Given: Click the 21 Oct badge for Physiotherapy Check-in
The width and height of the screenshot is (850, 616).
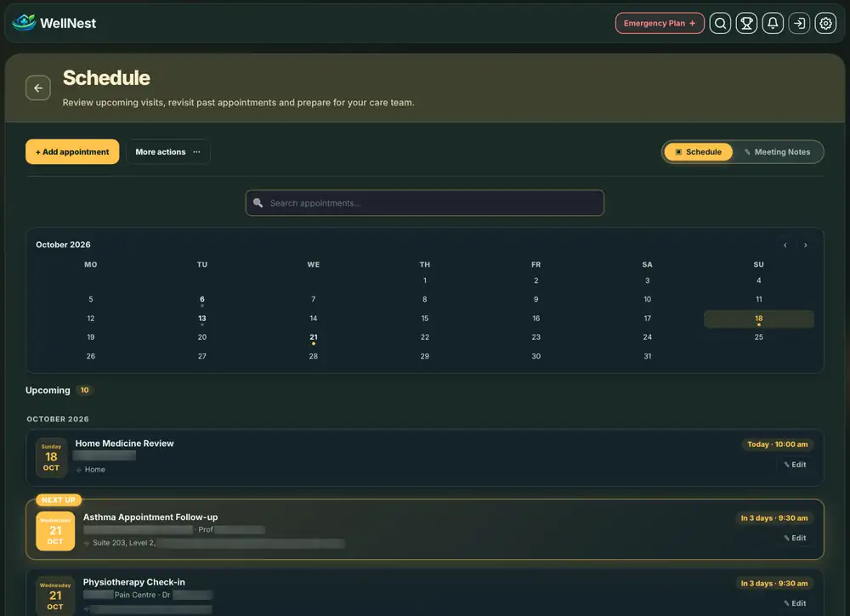Looking at the screenshot, I should tap(55, 596).
